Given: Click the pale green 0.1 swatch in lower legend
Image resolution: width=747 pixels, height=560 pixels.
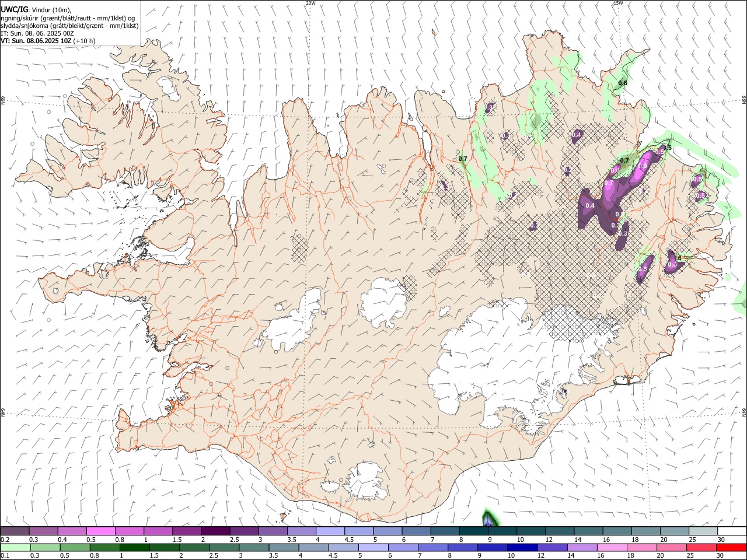Looking at the screenshot, I should (x=15, y=548).
